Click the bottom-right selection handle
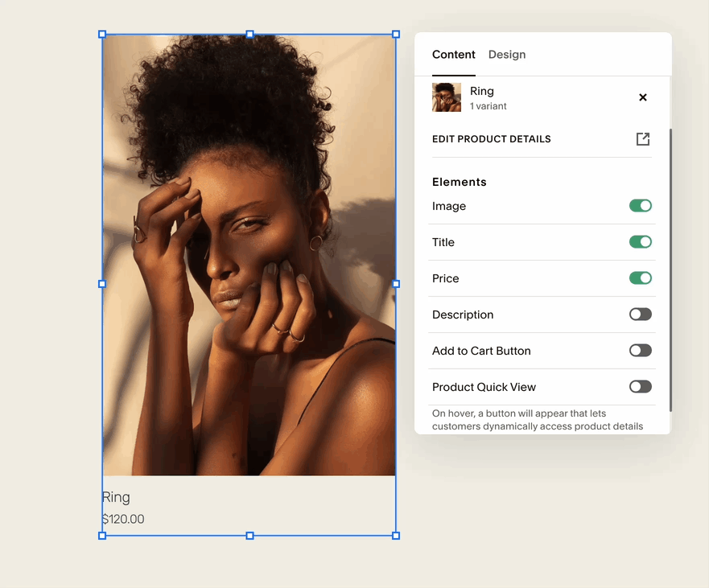The image size is (709, 588). tap(396, 536)
